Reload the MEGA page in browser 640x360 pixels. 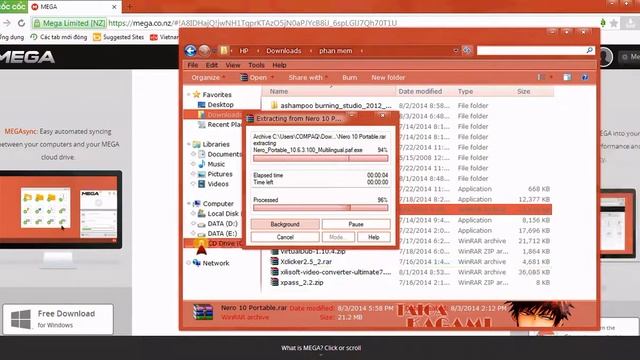21,23
